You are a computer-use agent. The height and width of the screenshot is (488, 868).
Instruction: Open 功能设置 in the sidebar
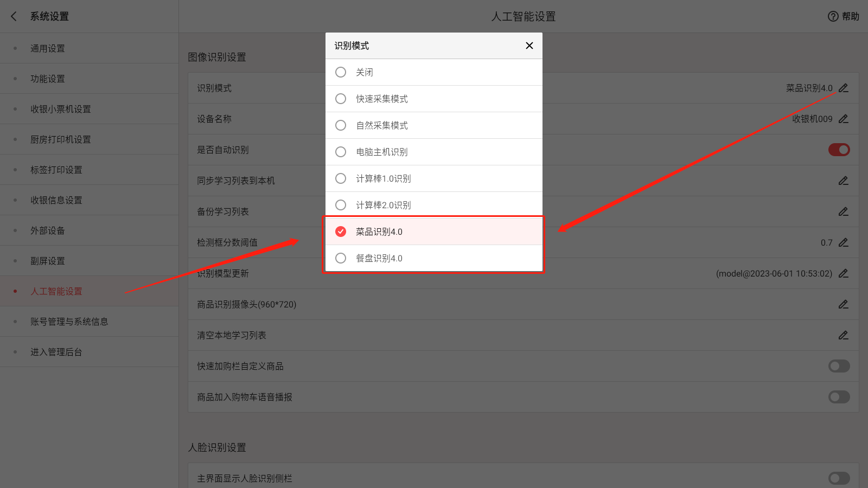tap(89, 79)
